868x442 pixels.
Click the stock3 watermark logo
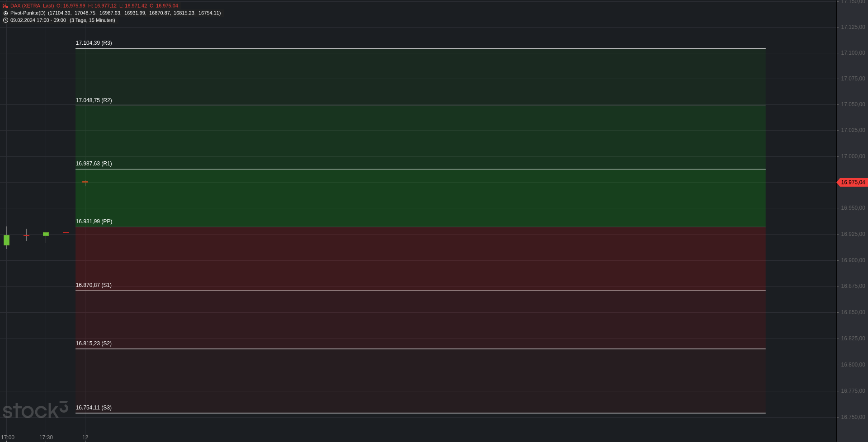(35, 410)
